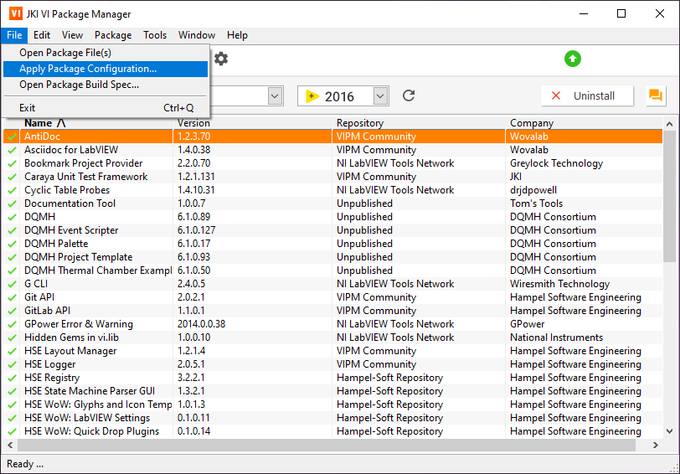Select the HSE Registry package
This screenshot has width=680, height=474.
click(x=333, y=378)
